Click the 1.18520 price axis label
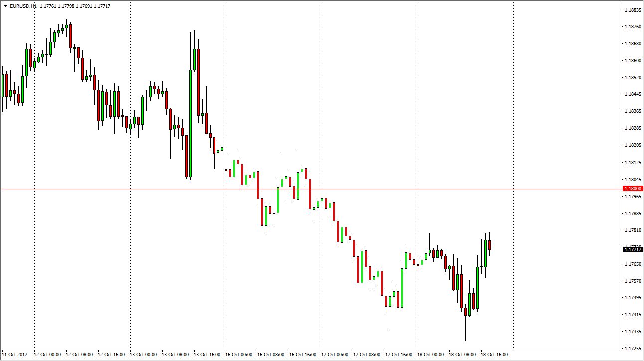Viewport: 644px width, 361px height. click(x=633, y=78)
